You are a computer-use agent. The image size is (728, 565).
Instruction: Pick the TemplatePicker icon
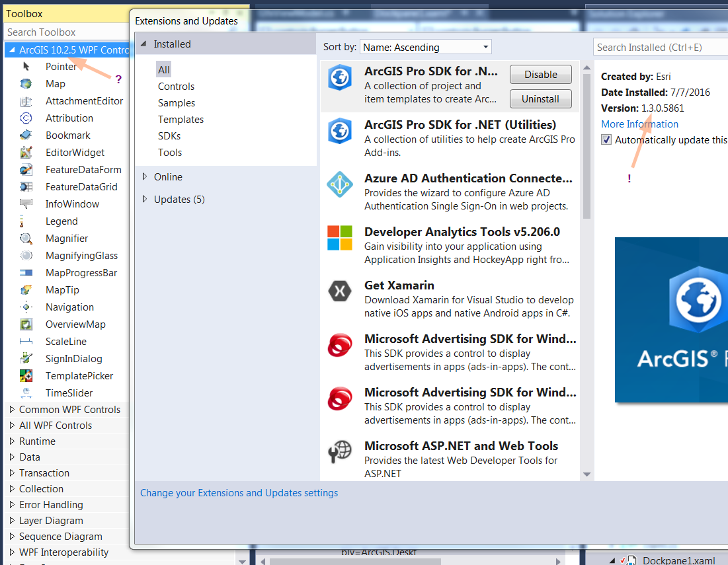(26, 376)
